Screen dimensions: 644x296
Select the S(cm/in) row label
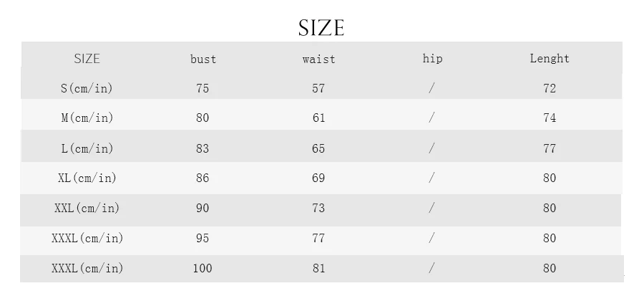(87, 88)
